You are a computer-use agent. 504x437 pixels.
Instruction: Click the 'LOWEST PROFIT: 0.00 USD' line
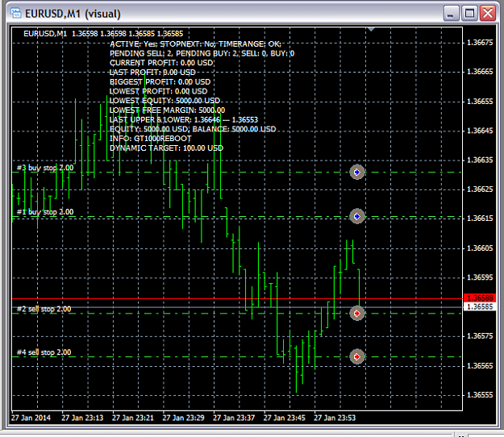click(x=159, y=91)
